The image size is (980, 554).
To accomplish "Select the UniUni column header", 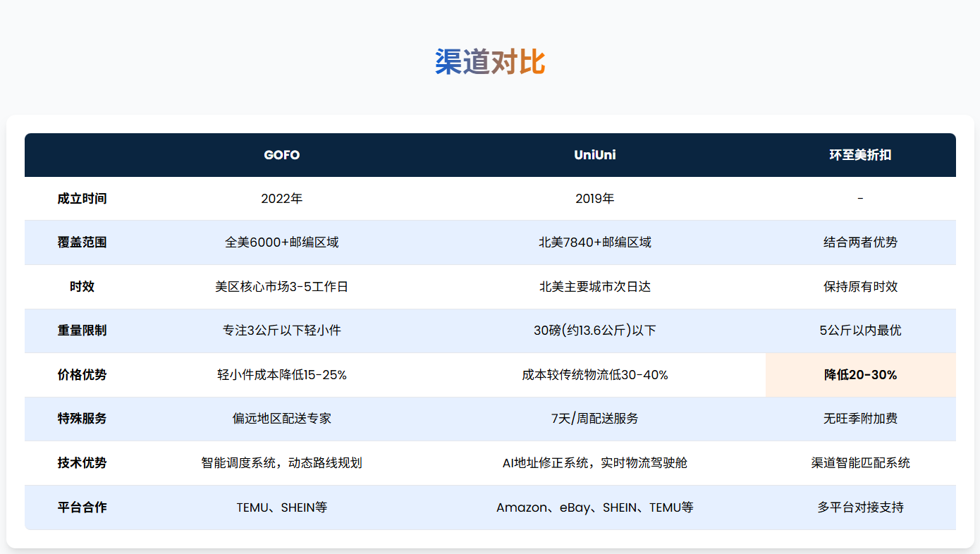I will (x=594, y=155).
